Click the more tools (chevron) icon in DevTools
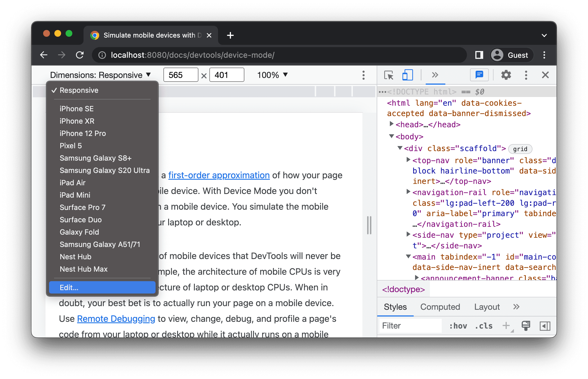 (433, 75)
